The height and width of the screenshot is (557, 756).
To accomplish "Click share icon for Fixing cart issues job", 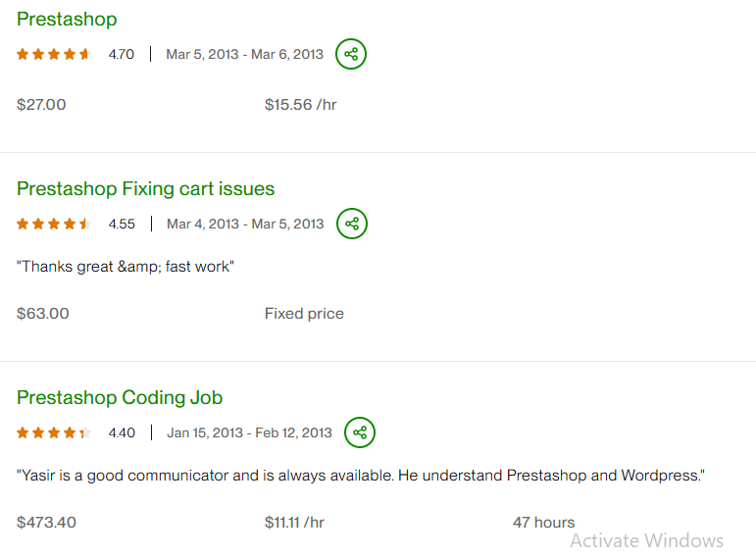I will 352,224.
